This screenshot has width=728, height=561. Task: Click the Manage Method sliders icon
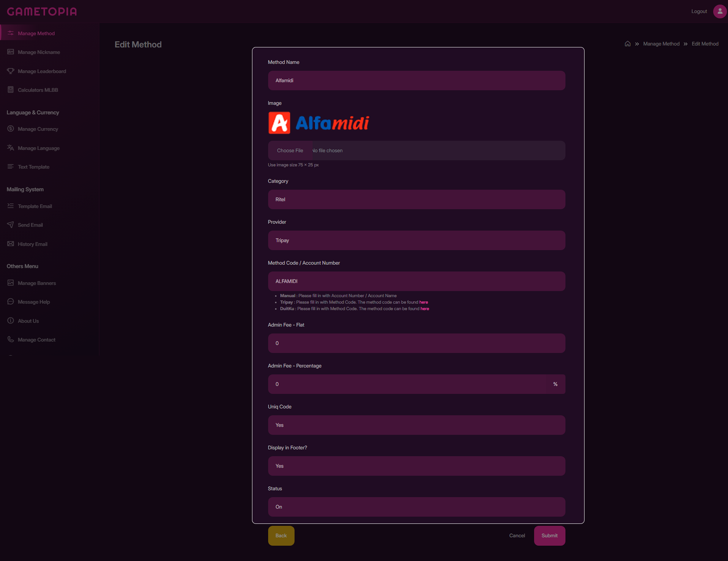point(11,33)
